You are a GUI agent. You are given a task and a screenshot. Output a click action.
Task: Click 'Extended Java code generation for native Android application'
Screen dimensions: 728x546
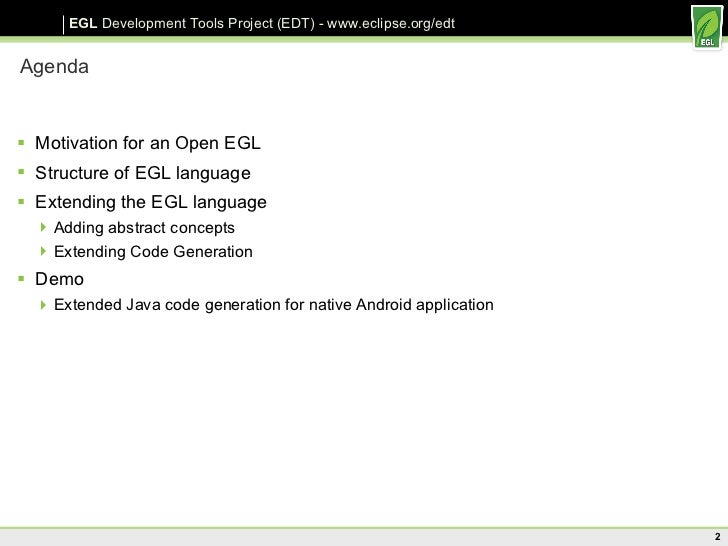tap(273, 305)
